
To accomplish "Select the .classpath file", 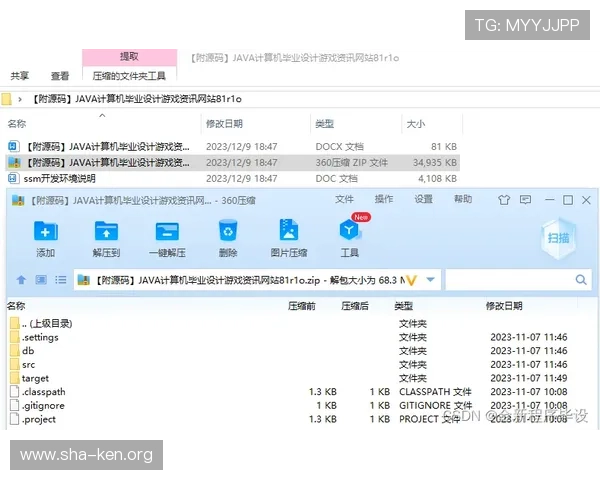I will (43, 392).
